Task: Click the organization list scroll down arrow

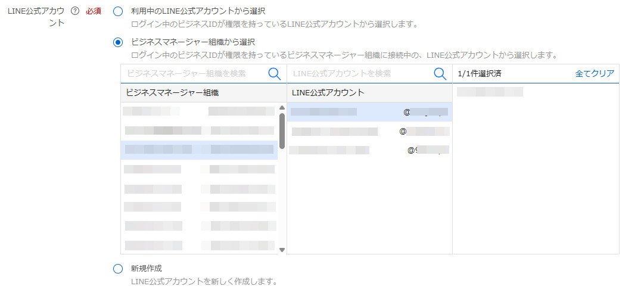Action: (x=282, y=250)
